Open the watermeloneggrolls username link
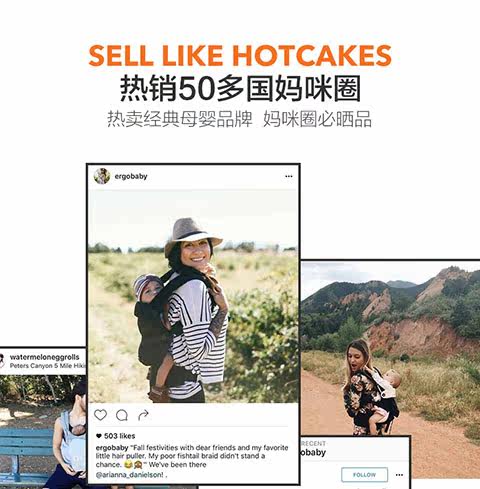The height and width of the screenshot is (489, 480). tap(45, 357)
